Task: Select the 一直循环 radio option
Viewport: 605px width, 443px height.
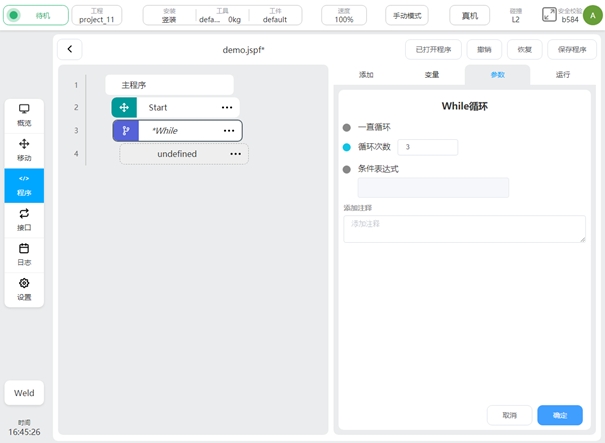Action: click(347, 127)
